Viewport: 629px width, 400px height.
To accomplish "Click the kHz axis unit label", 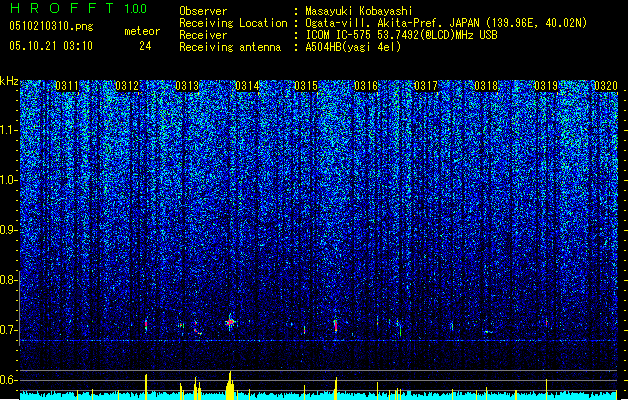I will pos(9,81).
